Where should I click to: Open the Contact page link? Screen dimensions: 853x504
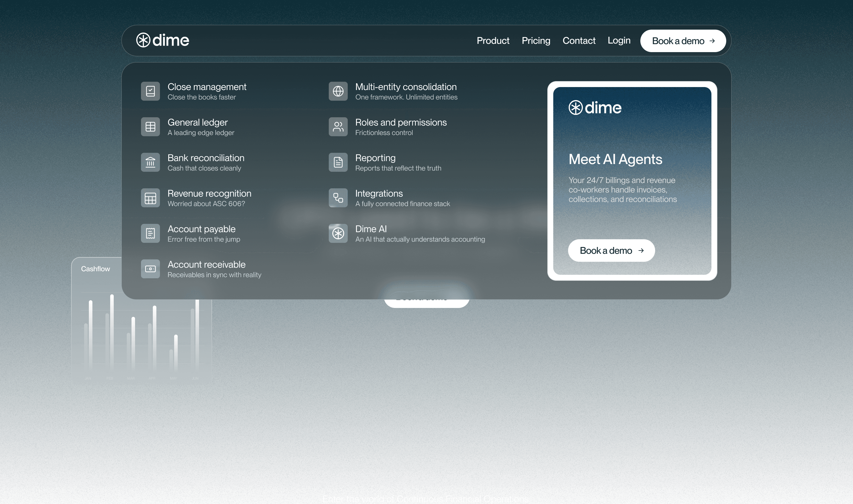[579, 41]
